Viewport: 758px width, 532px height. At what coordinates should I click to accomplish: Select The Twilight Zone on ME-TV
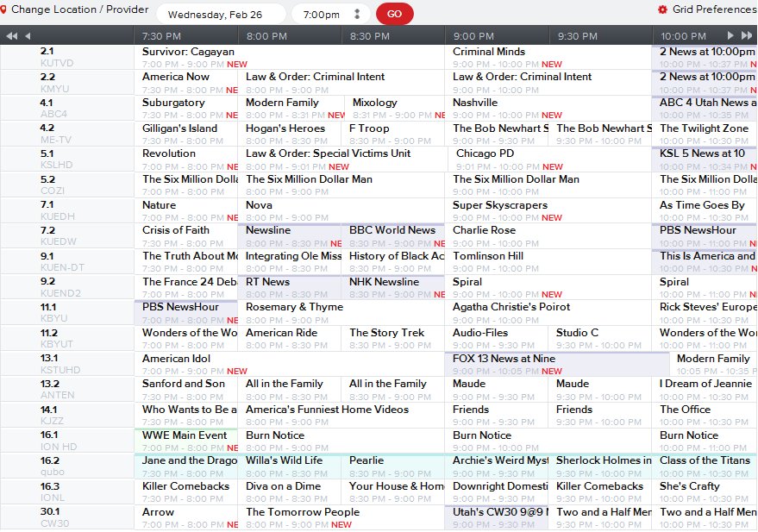pos(702,134)
